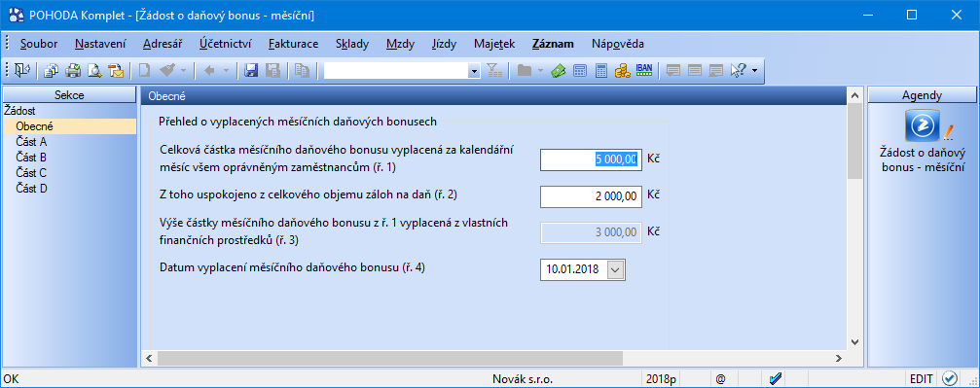This screenshot has height=388, width=980.
Task: Click the new blank record icon
Action: point(144,71)
